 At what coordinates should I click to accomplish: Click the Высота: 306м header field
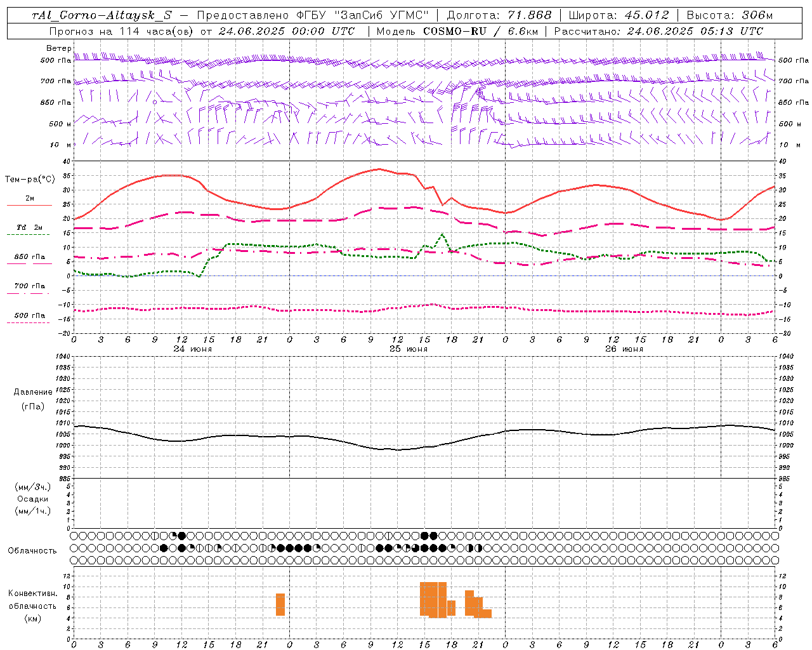730,15
